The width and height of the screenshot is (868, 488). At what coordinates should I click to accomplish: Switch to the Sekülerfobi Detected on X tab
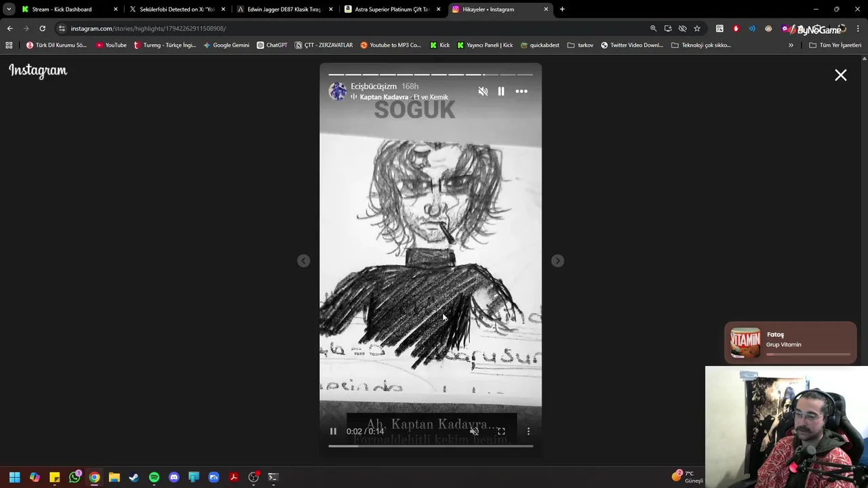(176, 9)
